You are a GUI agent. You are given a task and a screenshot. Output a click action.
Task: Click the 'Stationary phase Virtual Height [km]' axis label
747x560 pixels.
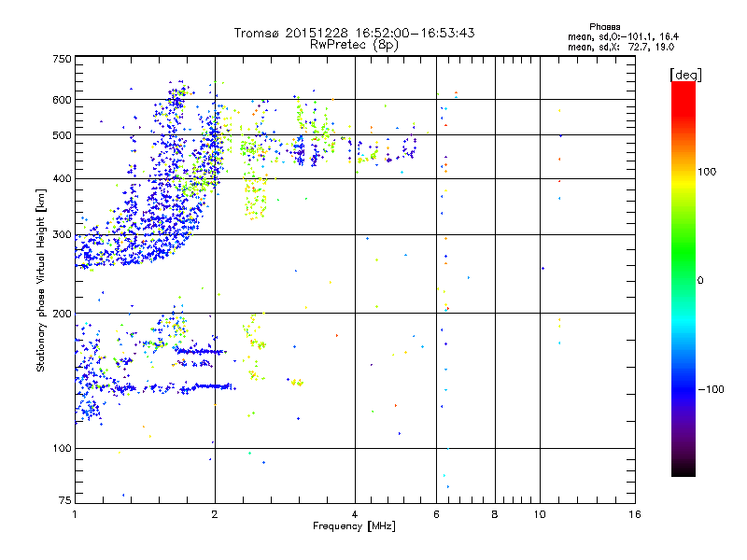41,280
